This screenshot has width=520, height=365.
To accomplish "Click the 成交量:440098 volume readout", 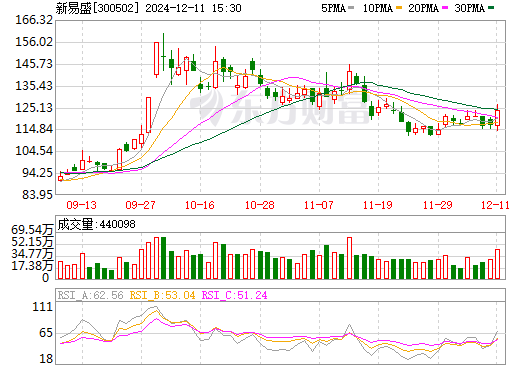I will click(x=96, y=224).
